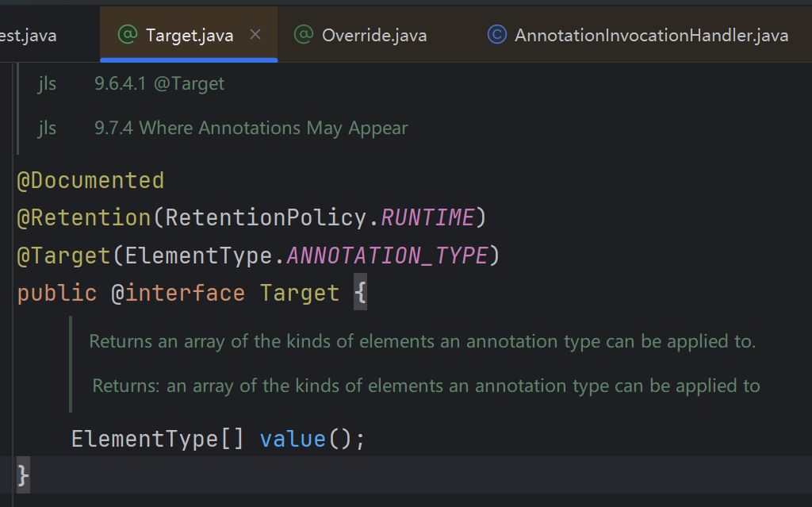Click the value() method name
This screenshot has width=812, height=507.
click(x=293, y=439)
